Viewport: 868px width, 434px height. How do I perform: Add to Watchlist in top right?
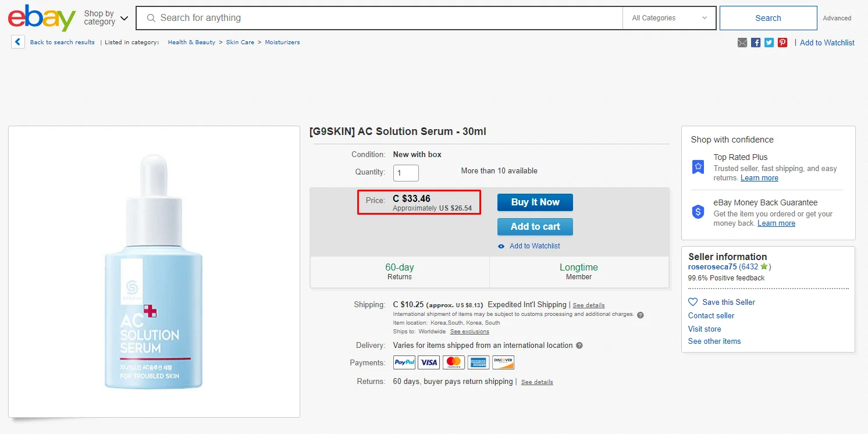click(827, 42)
